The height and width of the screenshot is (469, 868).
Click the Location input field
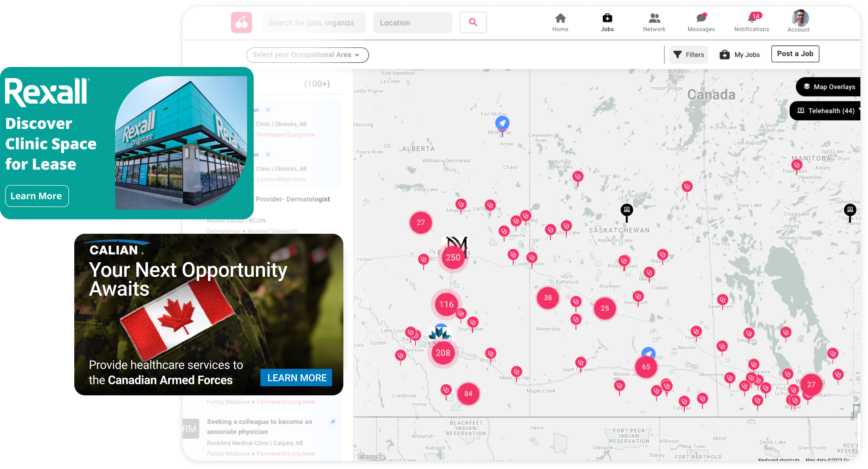tap(412, 23)
